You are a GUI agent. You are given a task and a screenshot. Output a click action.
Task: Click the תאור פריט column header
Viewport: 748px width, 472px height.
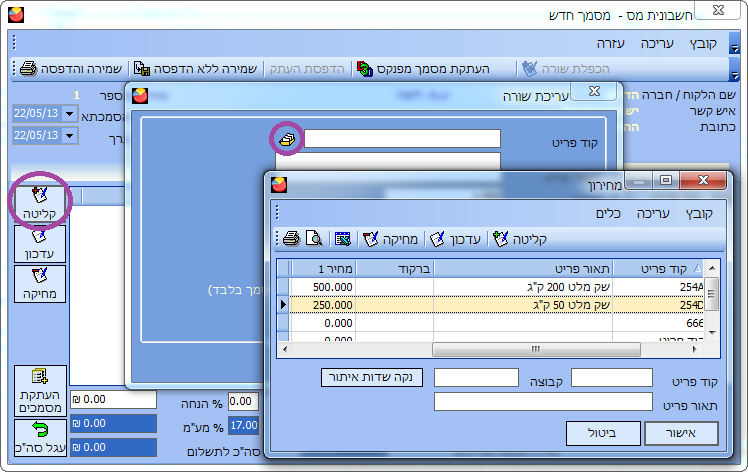pyautogui.click(x=523, y=269)
